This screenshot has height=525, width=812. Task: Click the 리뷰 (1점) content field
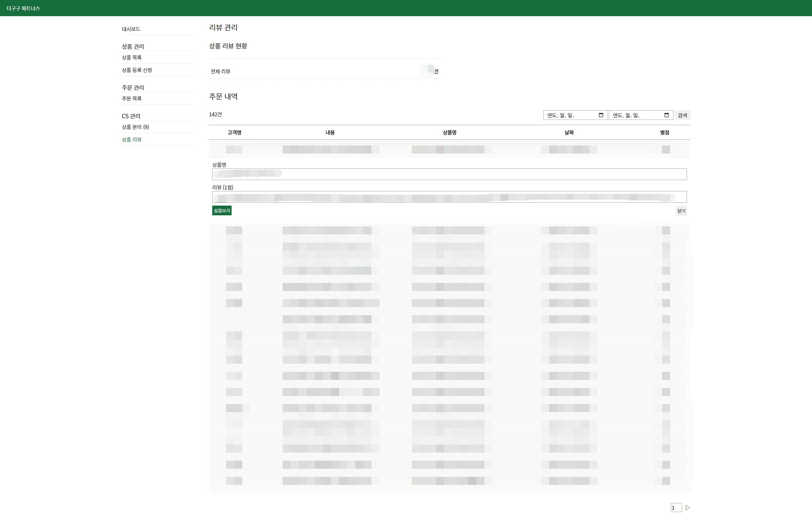click(449, 197)
